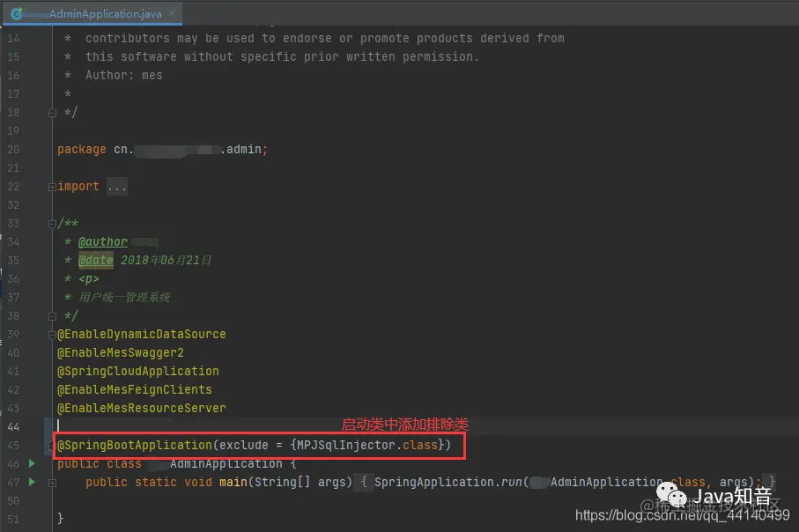
Task: Click line number 20 in the gutter
Action: [13, 150]
